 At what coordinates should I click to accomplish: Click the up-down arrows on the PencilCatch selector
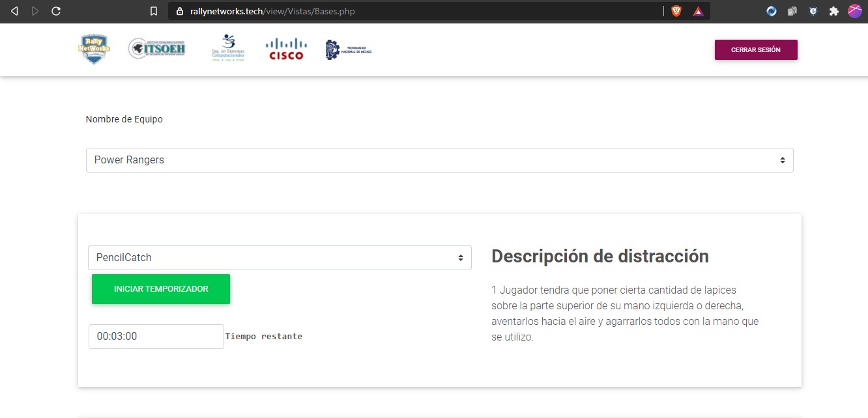460,258
